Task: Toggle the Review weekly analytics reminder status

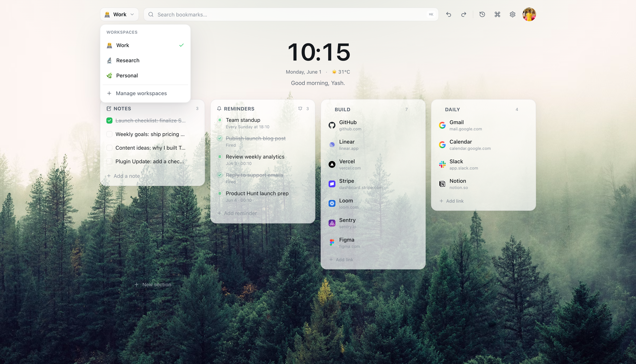Action: tap(220, 157)
